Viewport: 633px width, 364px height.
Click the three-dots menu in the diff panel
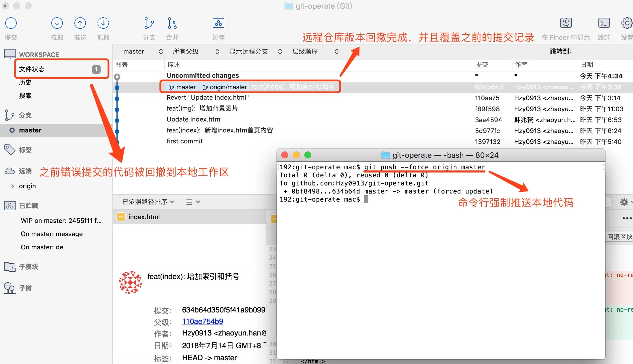click(627, 218)
